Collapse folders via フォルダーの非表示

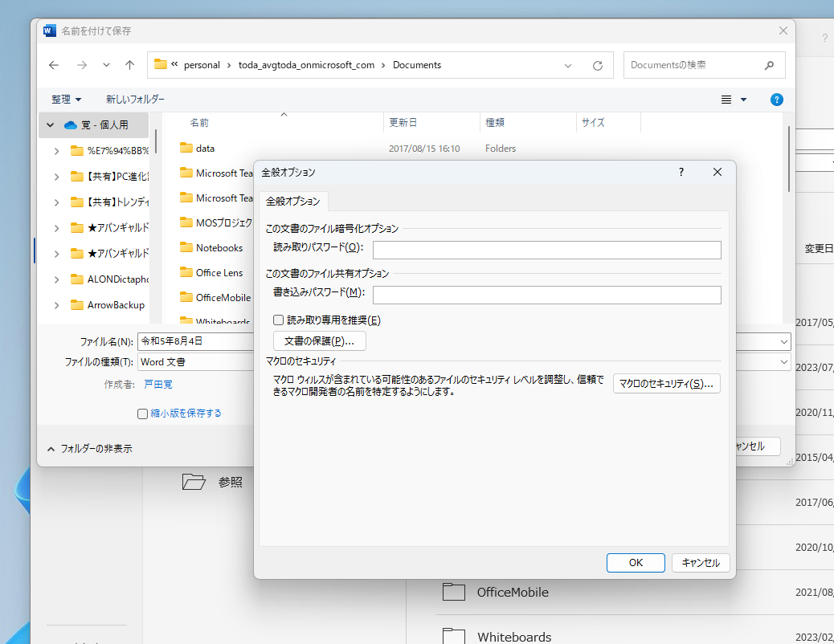click(x=89, y=449)
